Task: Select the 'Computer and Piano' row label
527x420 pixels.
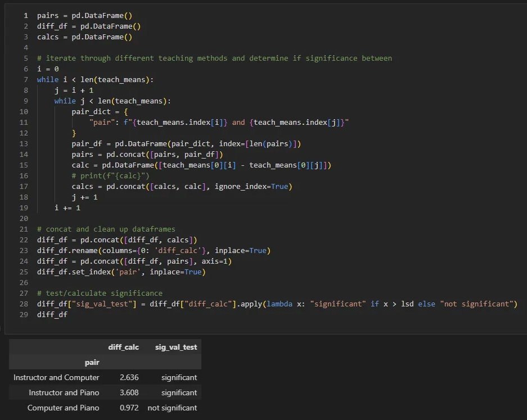Action: click(63, 408)
